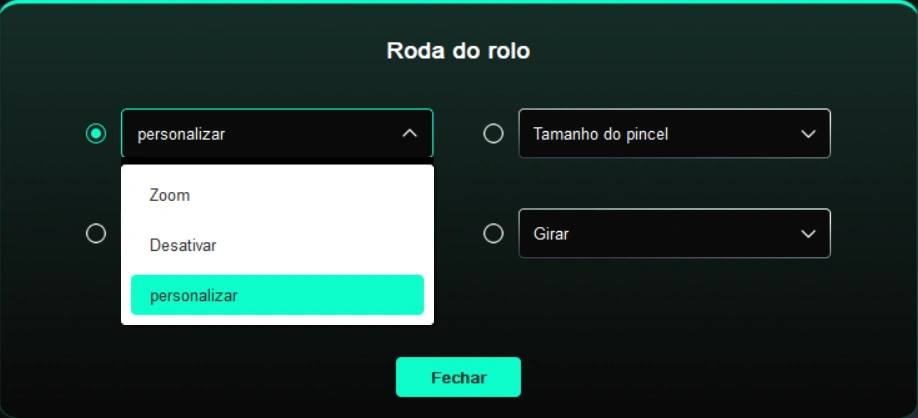Image resolution: width=918 pixels, height=418 pixels.
Task: Click the down chevron on Tamanho do pincel
Action: [x=808, y=134]
